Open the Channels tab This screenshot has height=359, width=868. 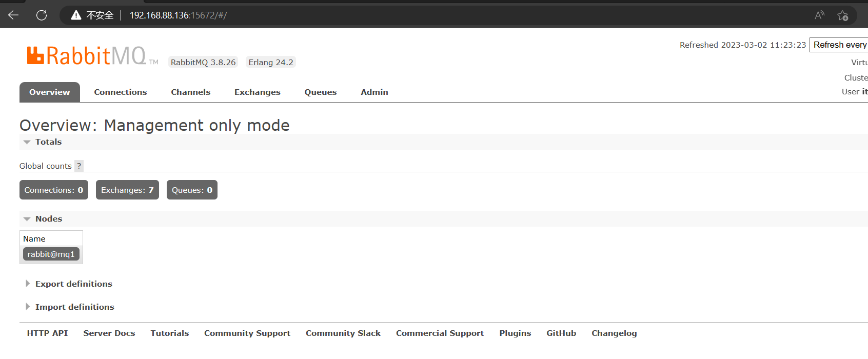click(x=191, y=92)
